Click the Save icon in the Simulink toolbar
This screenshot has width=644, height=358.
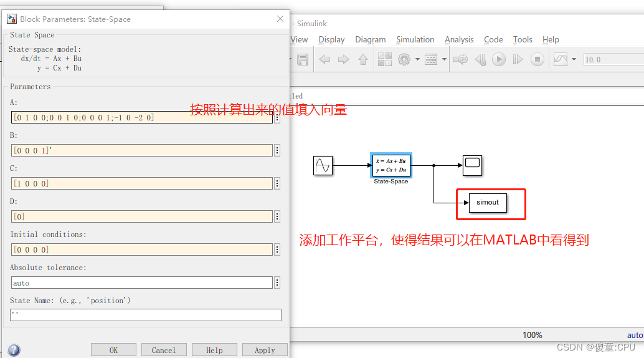pyautogui.click(x=303, y=60)
